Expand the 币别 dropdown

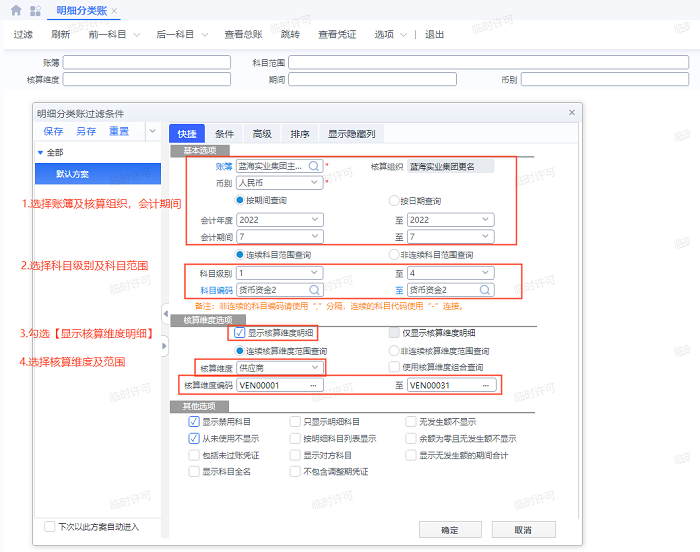313,184
